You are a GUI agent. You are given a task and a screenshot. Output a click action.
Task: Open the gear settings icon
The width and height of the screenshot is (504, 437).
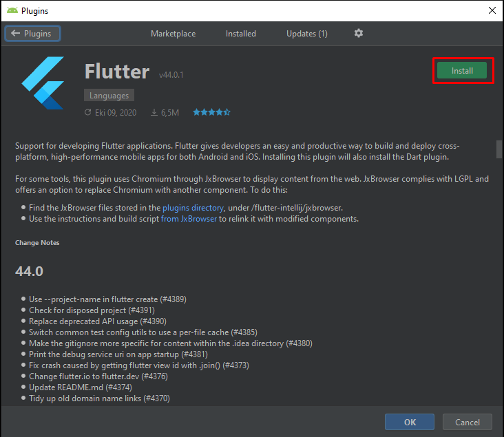[x=358, y=33]
